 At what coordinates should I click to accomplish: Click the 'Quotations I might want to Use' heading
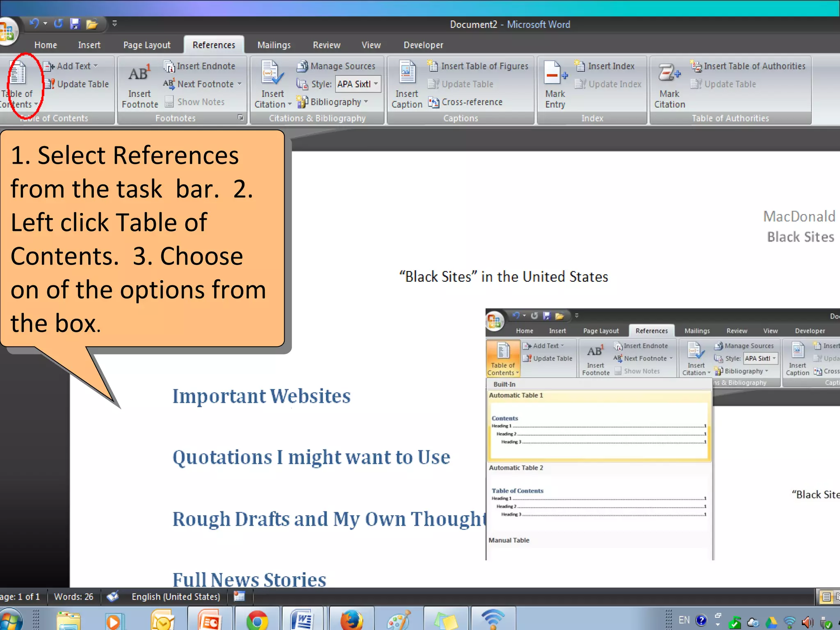(x=311, y=458)
